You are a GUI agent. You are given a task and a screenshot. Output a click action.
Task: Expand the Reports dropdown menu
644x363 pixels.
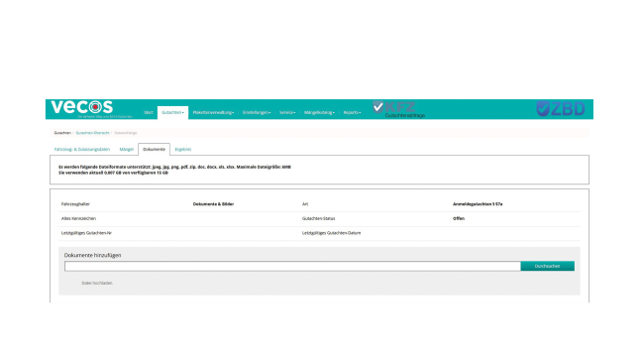click(x=352, y=113)
